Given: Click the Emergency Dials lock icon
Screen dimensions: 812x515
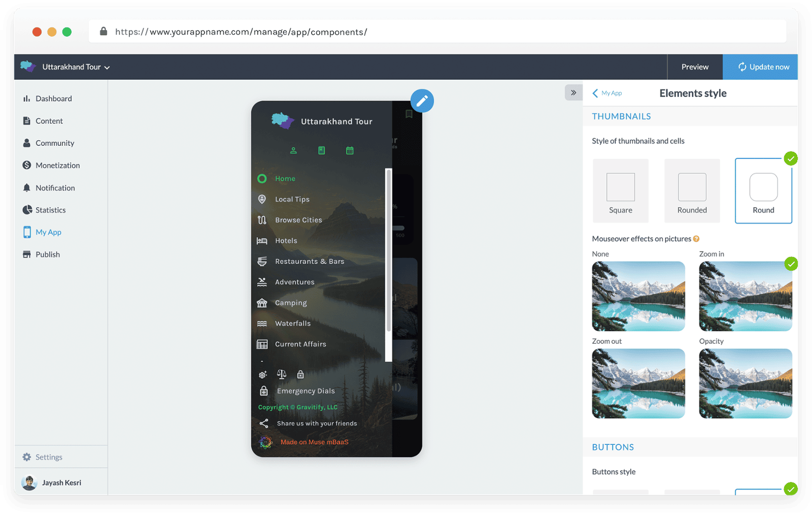Looking at the screenshot, I should pos(264,391).
